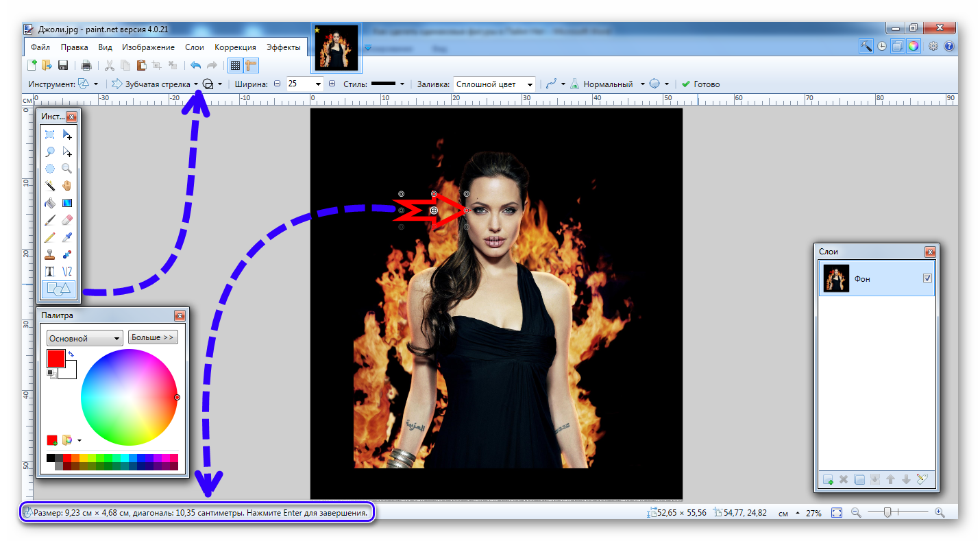Expand the Заливка Сплошной цвет dropdown
The width and height of the screenshot is (980, 541).
pyautogui.click(x=530, y=84)
